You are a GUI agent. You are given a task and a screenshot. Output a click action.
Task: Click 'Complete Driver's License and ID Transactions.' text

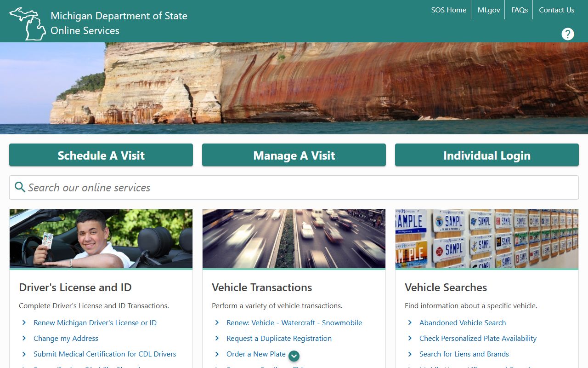(x=94, y=305)
